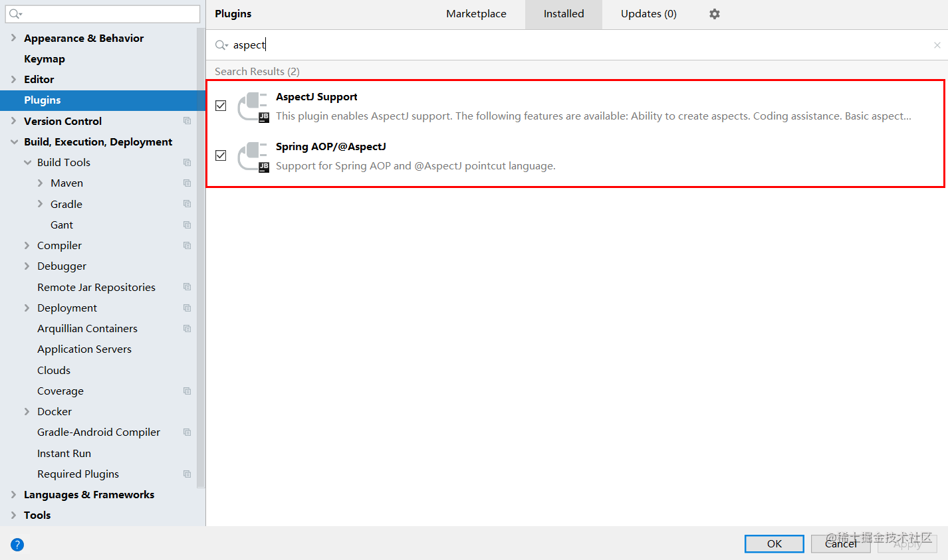Collapse Build, Execution, Deployment section
Screen dimensions: 948x560
14,141
